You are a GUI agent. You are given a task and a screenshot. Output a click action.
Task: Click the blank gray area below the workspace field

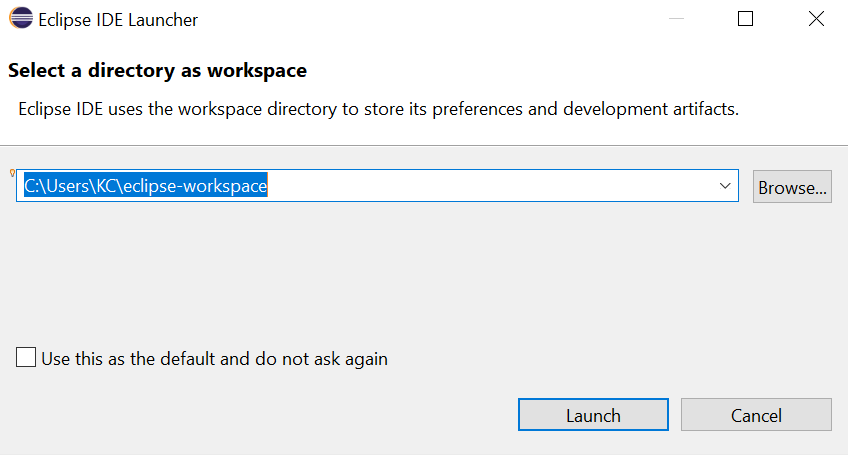[400, 270]
